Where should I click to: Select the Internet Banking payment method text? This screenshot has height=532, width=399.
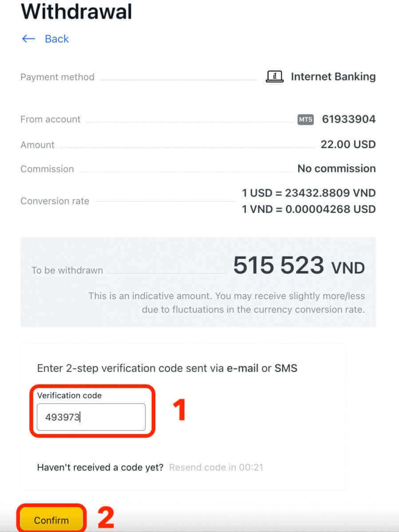tap(333, 77)
